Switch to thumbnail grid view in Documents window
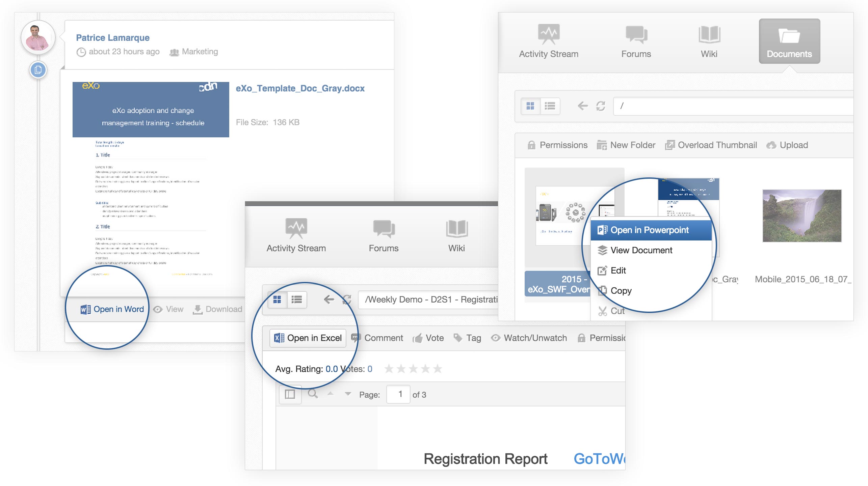Screen dimensions: 868x486 [530, 106]
